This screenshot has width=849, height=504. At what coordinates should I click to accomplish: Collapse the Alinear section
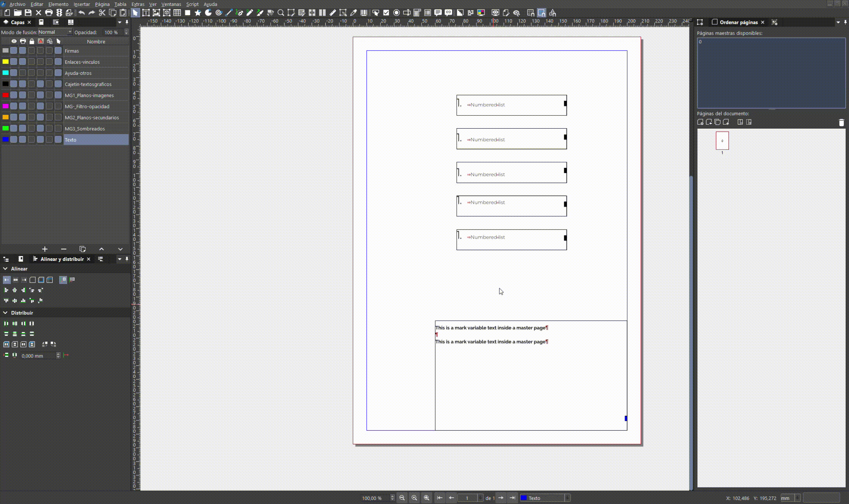click(5, 269)
